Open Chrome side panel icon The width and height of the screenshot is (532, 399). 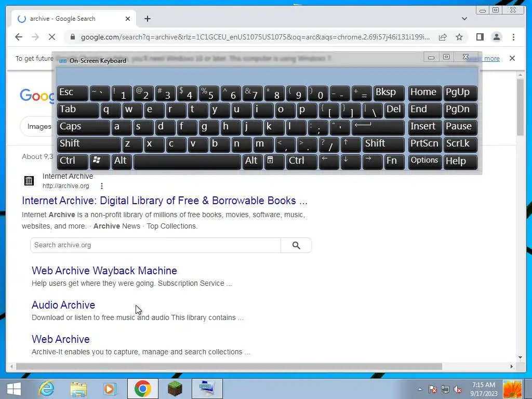pos(480,37)
